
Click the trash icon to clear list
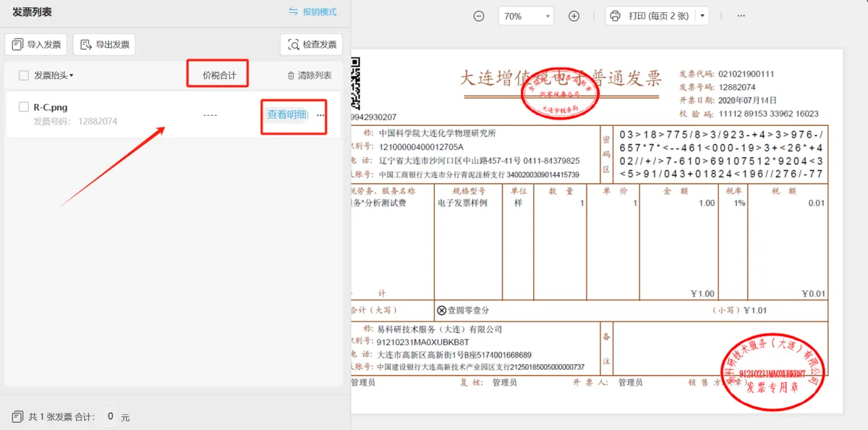point(291,75)
